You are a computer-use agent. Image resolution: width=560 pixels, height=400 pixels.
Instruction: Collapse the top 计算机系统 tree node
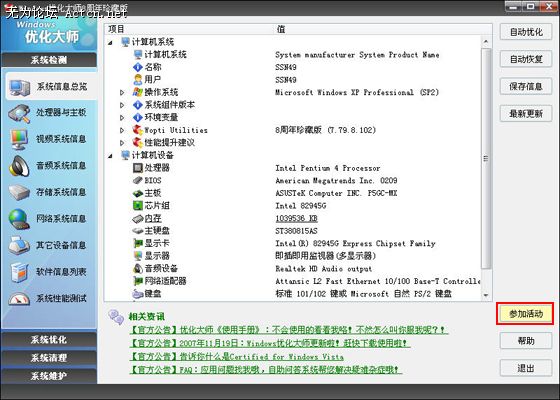110,42
